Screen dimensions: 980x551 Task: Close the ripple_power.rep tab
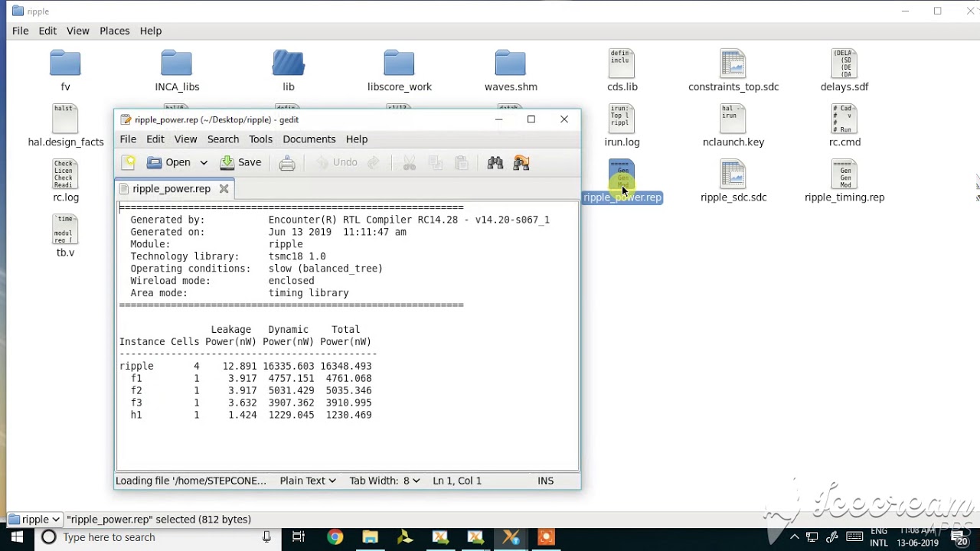(224, 188)
